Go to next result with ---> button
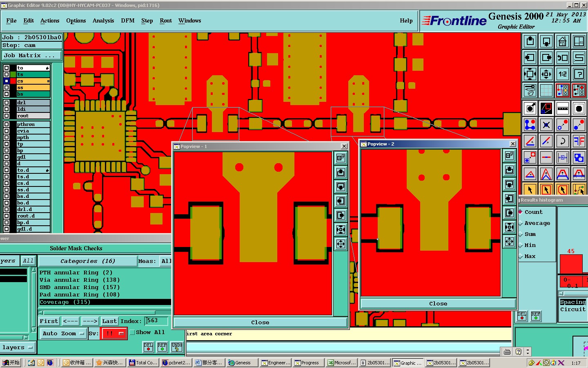The width and height of the screenshot is (588, 368). (x=90, y=321)
